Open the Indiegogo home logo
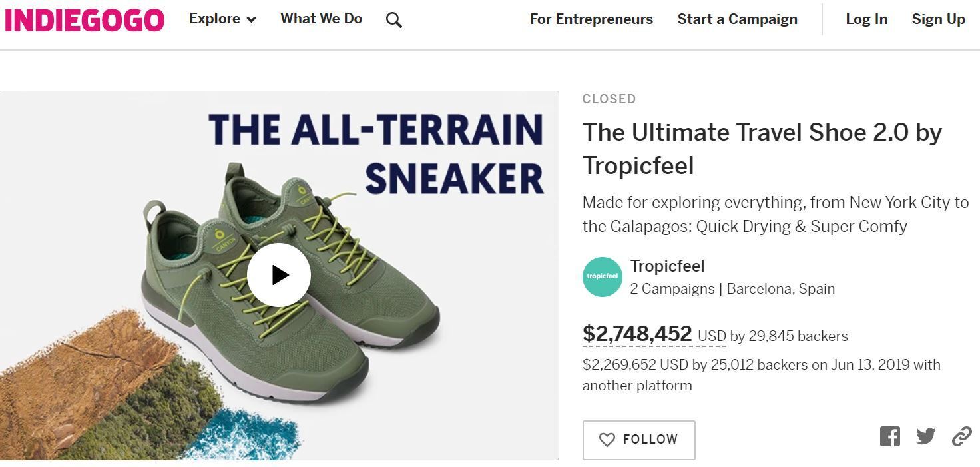Screen dimensions: 980x467 85,20
